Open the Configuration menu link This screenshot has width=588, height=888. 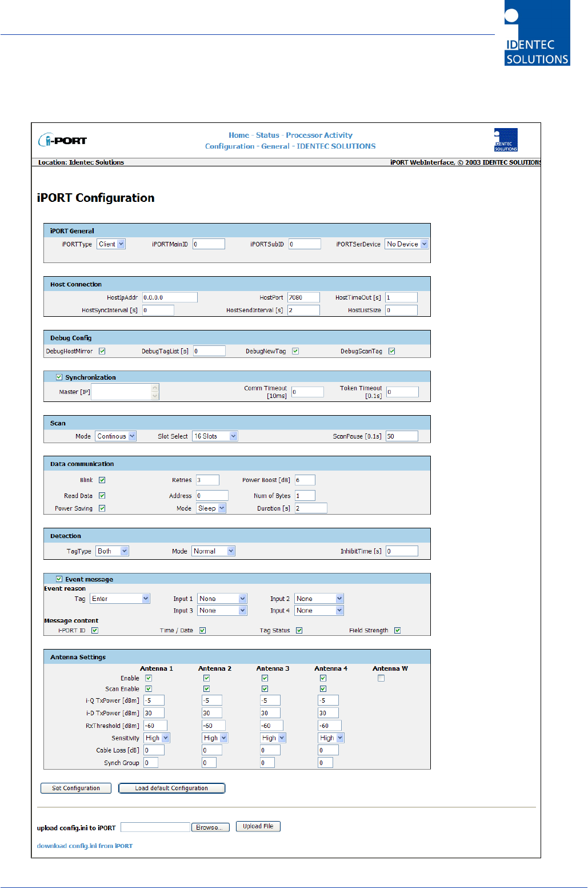(x=230, y=146)
